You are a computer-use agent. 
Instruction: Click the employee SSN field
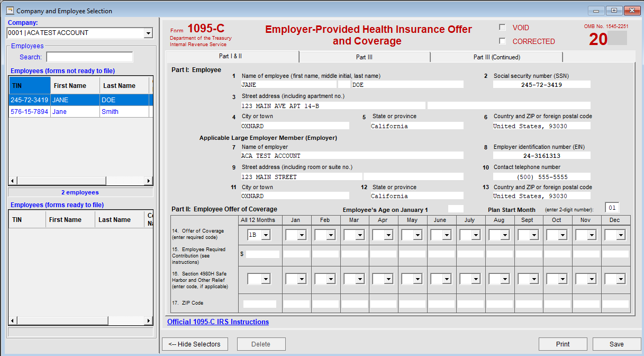tap(541, 84)
